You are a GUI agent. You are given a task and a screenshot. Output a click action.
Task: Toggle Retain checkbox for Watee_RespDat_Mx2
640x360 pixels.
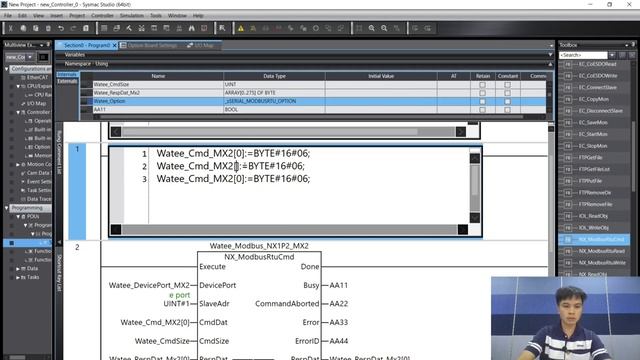coord(482,93)
